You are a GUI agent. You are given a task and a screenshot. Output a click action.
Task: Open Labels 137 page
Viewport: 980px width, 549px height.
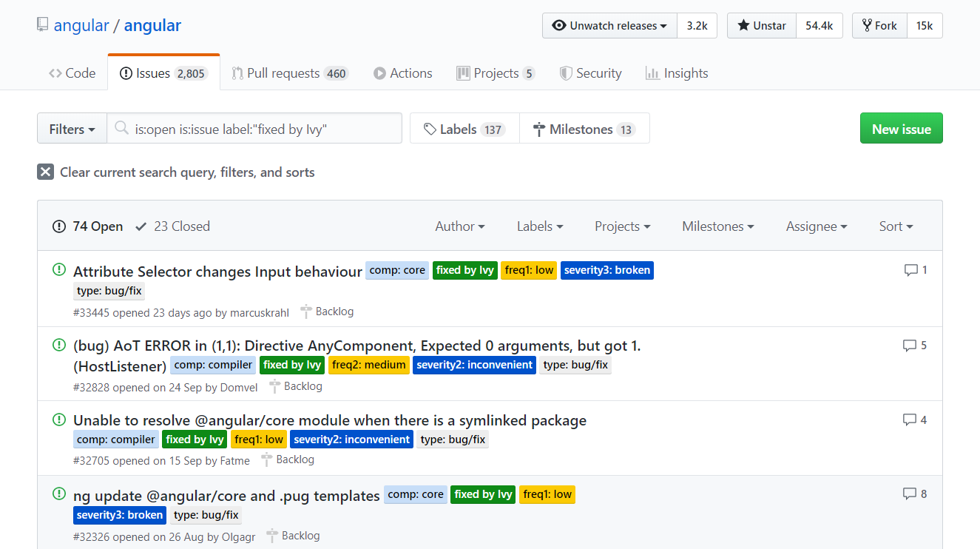pos(464,129)
